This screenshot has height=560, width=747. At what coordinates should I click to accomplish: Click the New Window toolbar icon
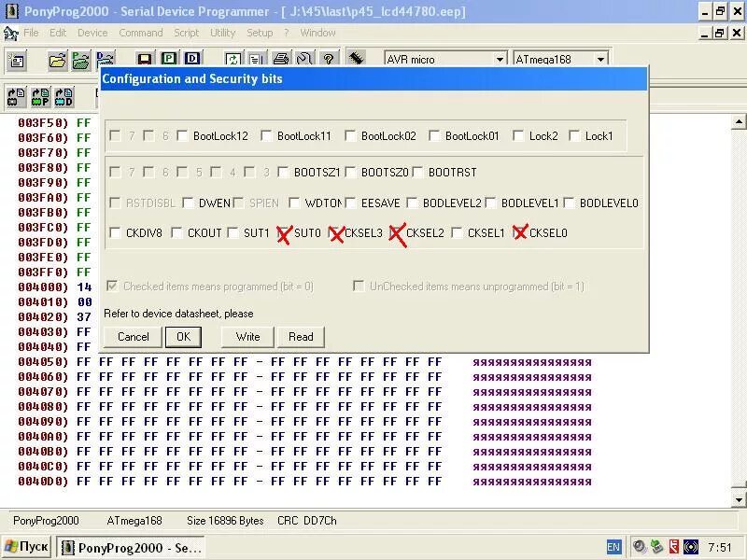tap(17, 61)
